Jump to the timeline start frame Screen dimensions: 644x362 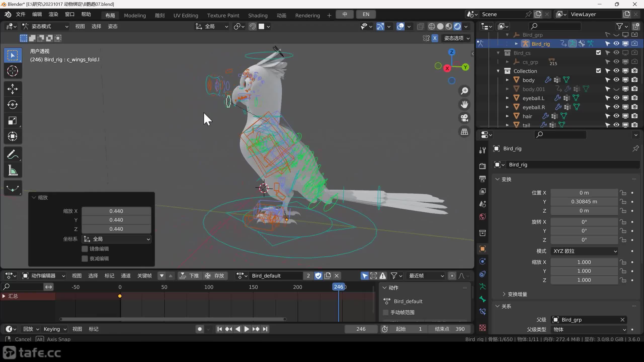pyautogui.click(x=219, y=329)
